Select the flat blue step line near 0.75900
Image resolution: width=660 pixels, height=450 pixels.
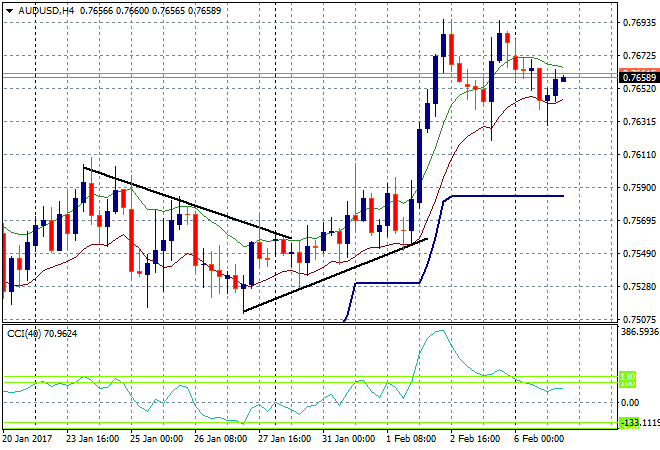pos(507,196)
